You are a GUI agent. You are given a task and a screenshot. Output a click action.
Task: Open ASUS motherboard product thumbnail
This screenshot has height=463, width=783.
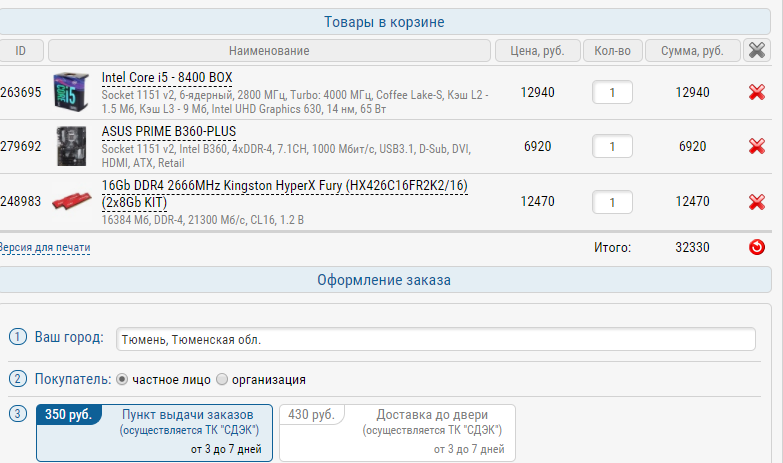click(x=71, y=146)
